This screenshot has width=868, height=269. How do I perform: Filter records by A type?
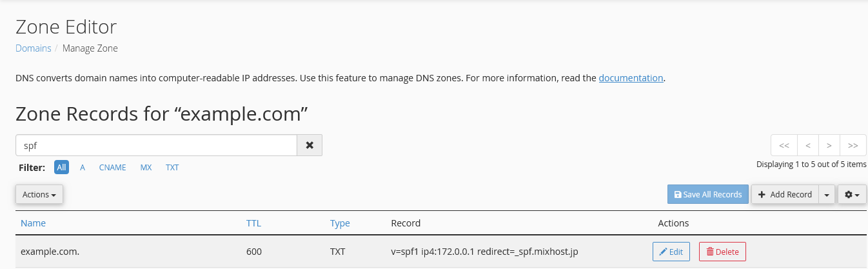pos(83,167)
